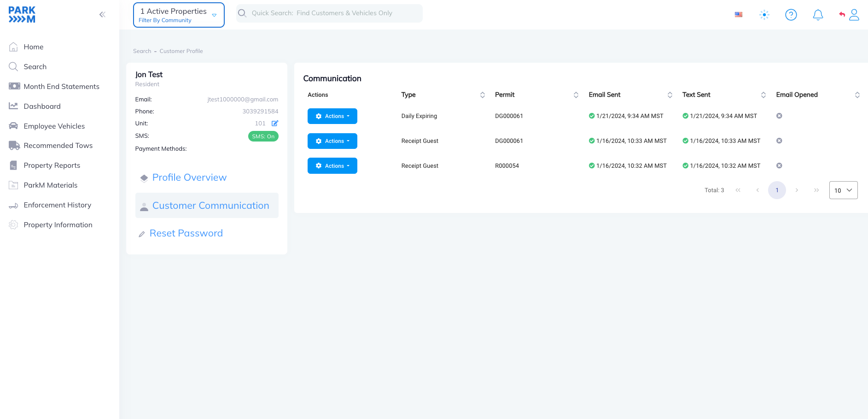Toggle the theme sun icon

764,15
